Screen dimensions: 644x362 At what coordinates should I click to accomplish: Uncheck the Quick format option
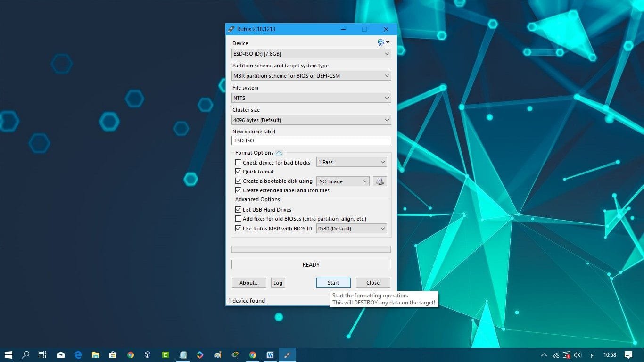pos(239,172)
